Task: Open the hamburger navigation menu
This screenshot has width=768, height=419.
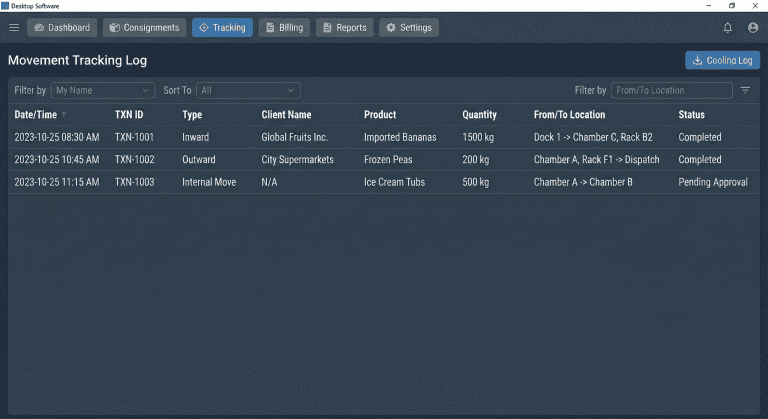Action: (14, 28)
